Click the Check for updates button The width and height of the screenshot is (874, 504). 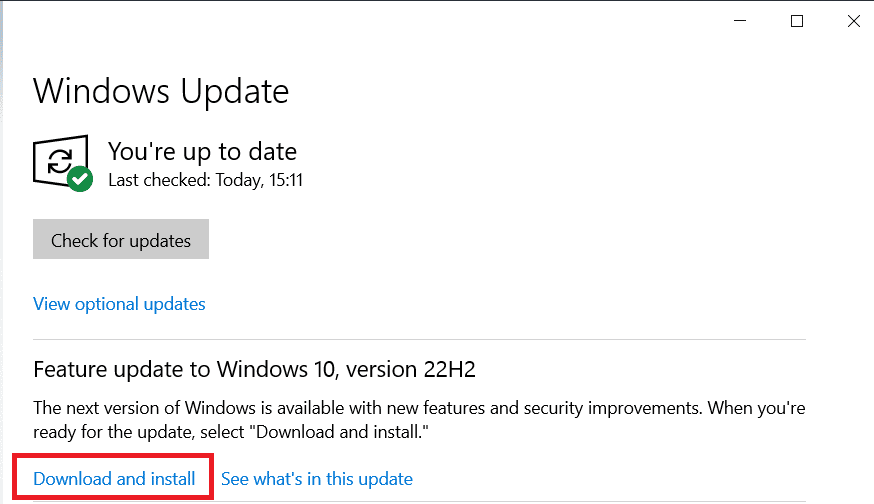tap(121, 240)
